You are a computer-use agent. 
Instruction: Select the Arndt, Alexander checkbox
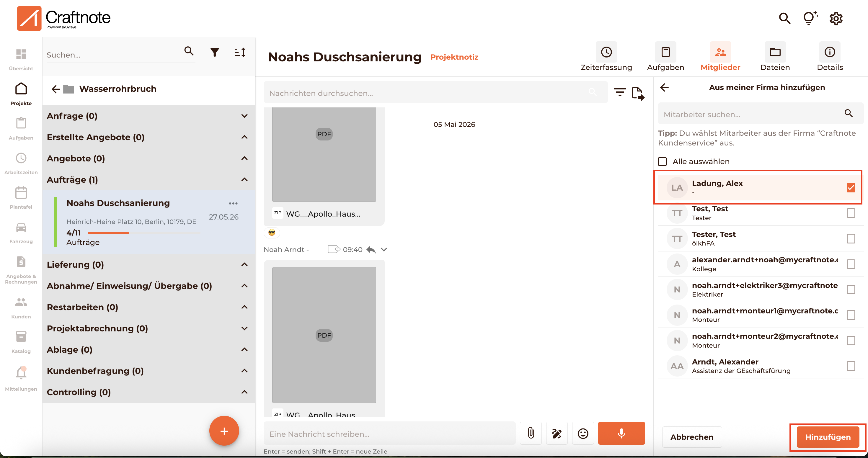851,366
